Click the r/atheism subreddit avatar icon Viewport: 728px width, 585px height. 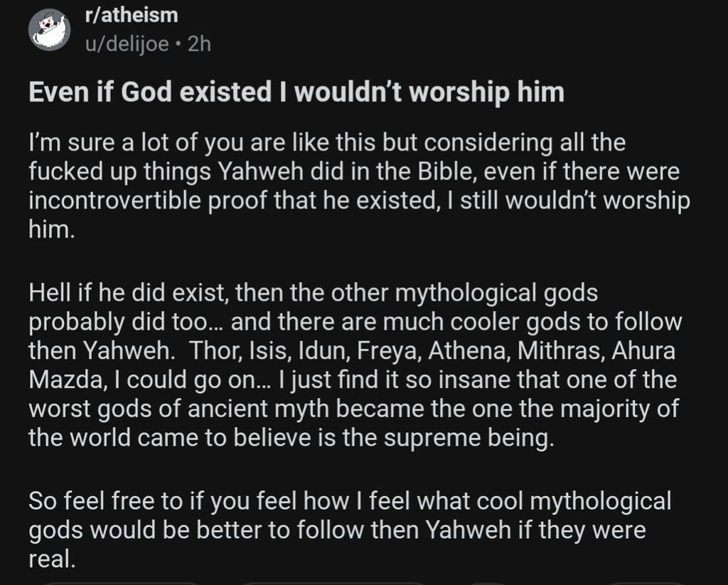[49, 31]
